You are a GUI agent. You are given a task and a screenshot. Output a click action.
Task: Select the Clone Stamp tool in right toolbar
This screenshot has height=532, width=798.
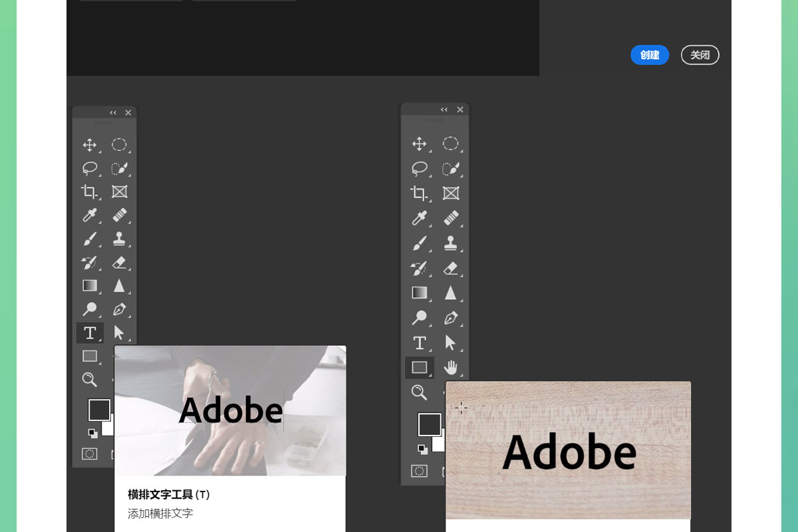click(451, 243)
